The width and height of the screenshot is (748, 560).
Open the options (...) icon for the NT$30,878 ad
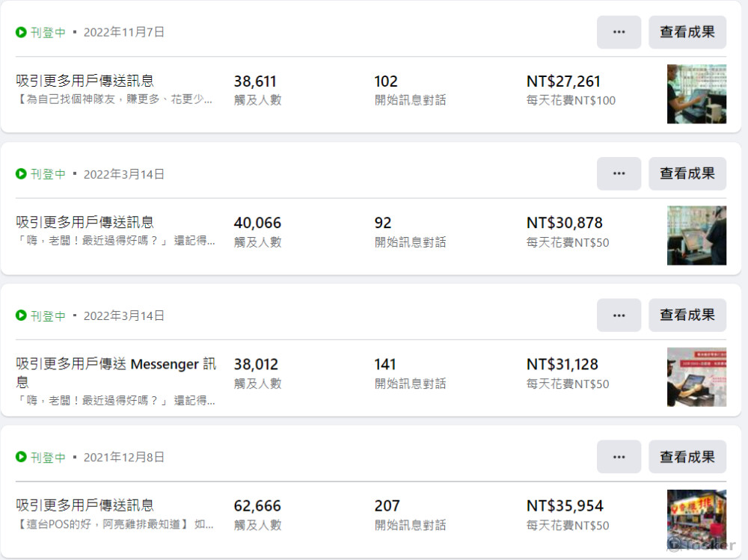[x=619, y=173]
